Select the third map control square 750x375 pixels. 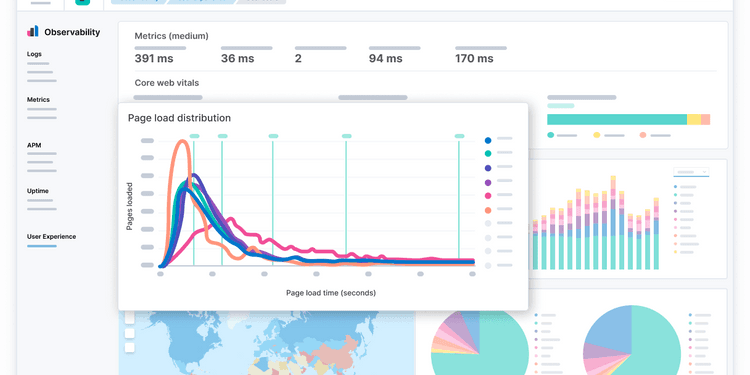click(129, 348)
